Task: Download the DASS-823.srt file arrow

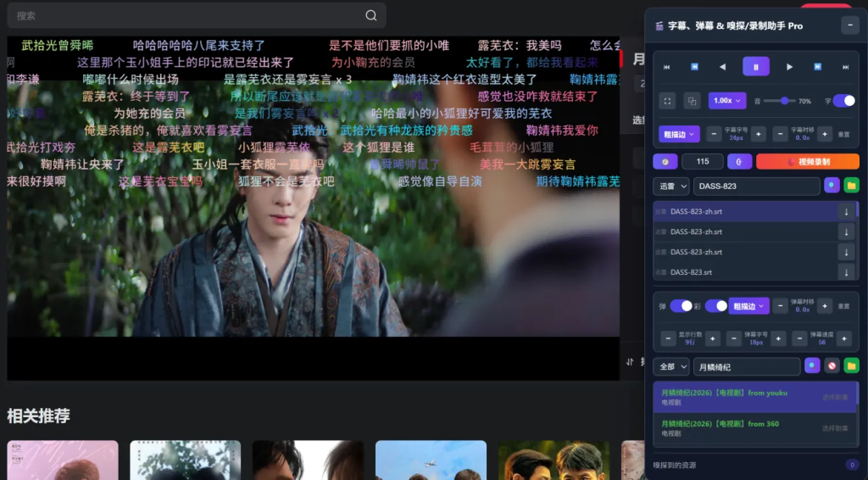Action: [847, 272]
